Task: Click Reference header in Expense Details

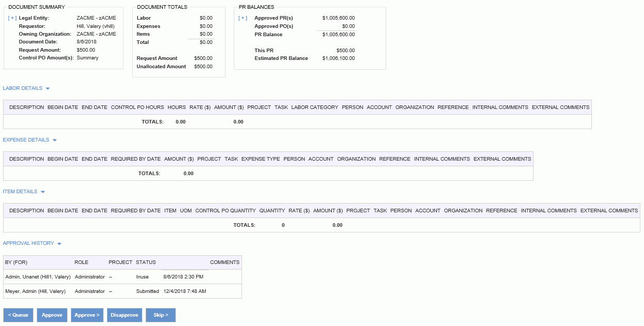Action: [395, 159]
